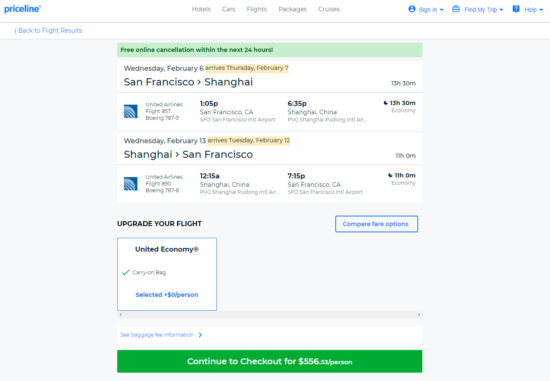Click overnight moon icon beside 13h 30m
Viewport: 550px width, 381px height.
(x=386, y=103)
